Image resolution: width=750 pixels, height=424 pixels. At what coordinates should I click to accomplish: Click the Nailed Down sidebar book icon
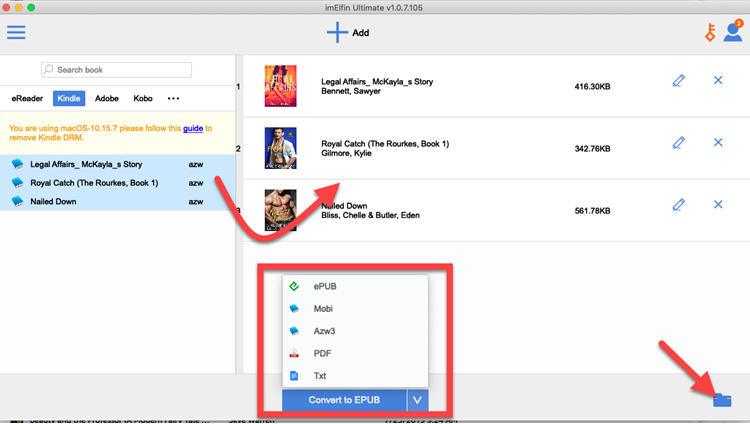tap(18, 201)
